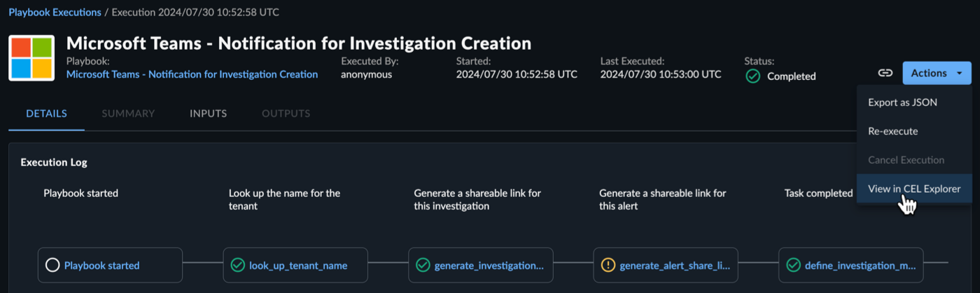980x293 pixels.
Task: Open the Microsoft Teams playbook name link
Action: [x=192, y=74]
